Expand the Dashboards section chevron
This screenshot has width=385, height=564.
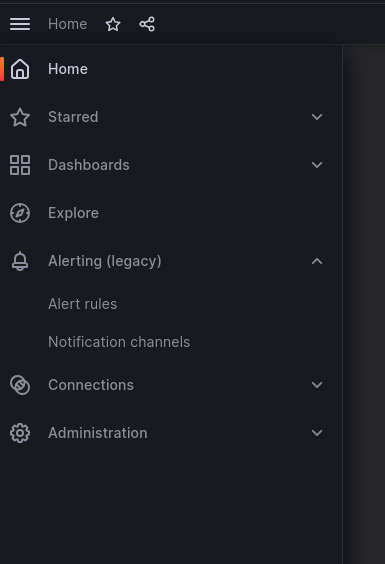point(317,165)
